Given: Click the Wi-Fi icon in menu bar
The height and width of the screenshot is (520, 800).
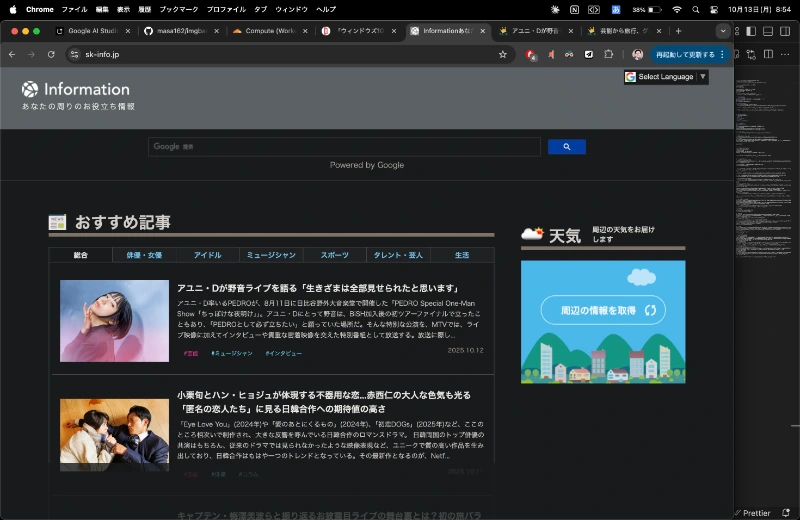Looking at the screenshot, I should coord(677,9).
